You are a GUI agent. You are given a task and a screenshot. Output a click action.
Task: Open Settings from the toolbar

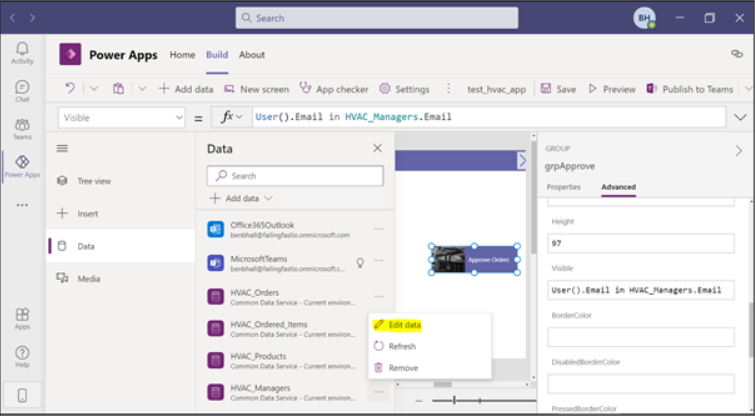coord(404,89)
